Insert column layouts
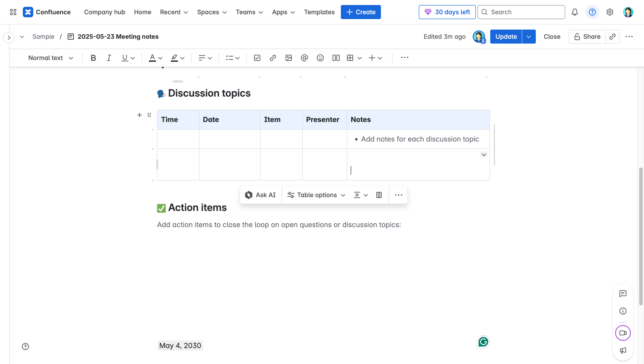644x364 pixels. [336, 58]
